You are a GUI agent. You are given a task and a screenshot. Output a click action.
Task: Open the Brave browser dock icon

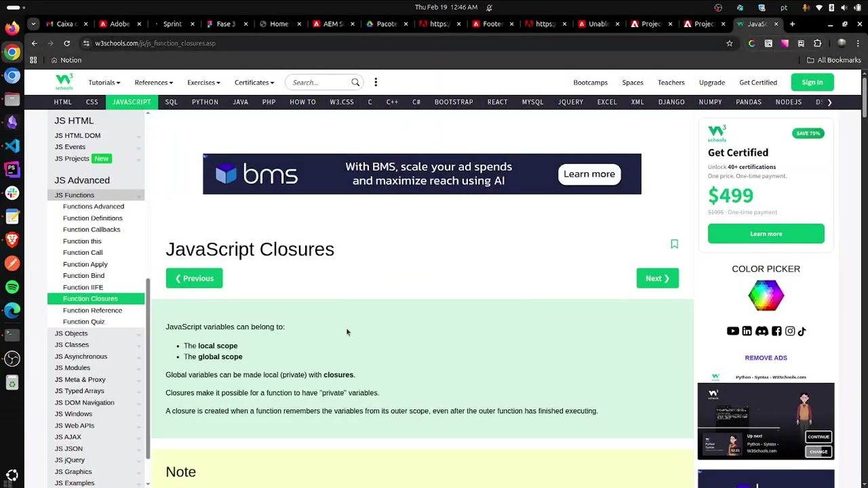[12, 239]
